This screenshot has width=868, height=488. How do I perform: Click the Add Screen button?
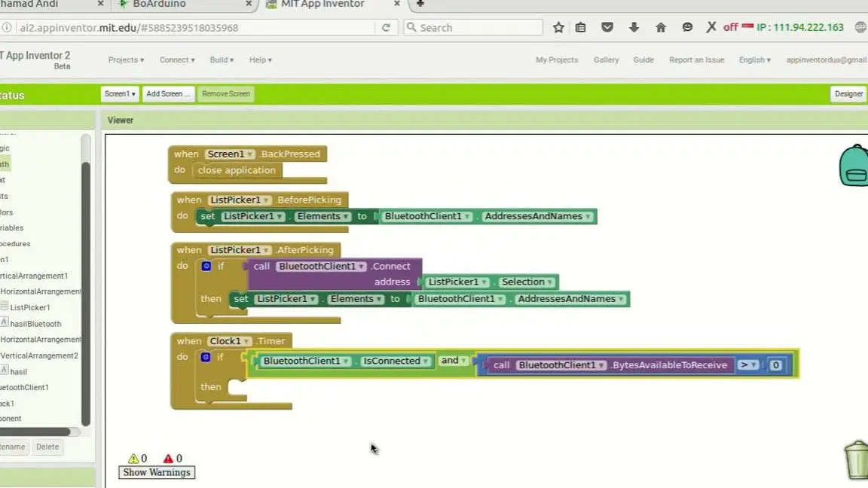(168, 94)
